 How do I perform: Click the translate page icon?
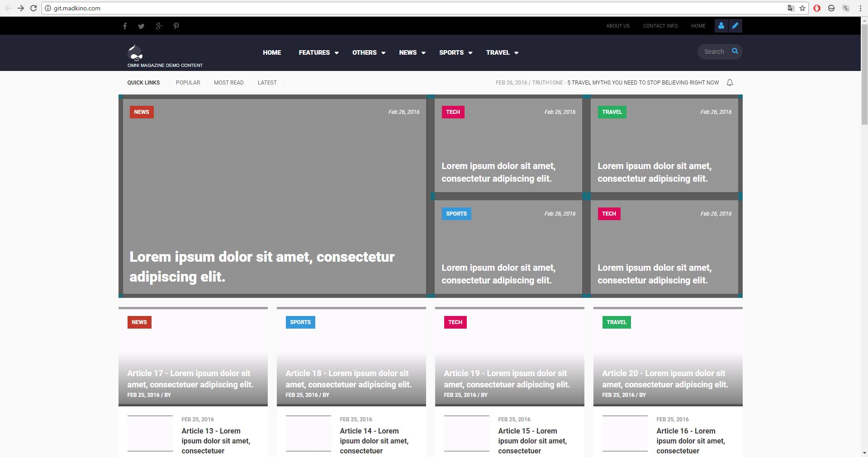click(791, 8)
